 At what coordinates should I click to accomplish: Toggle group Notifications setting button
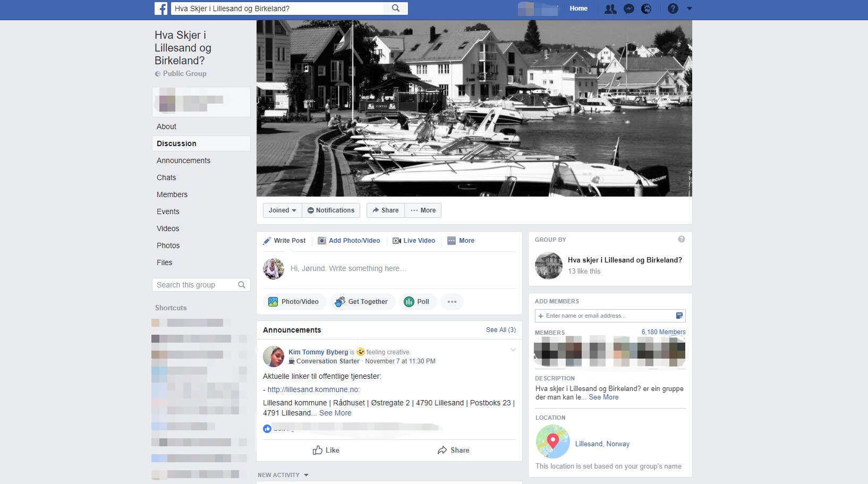[x=331, y=210]
